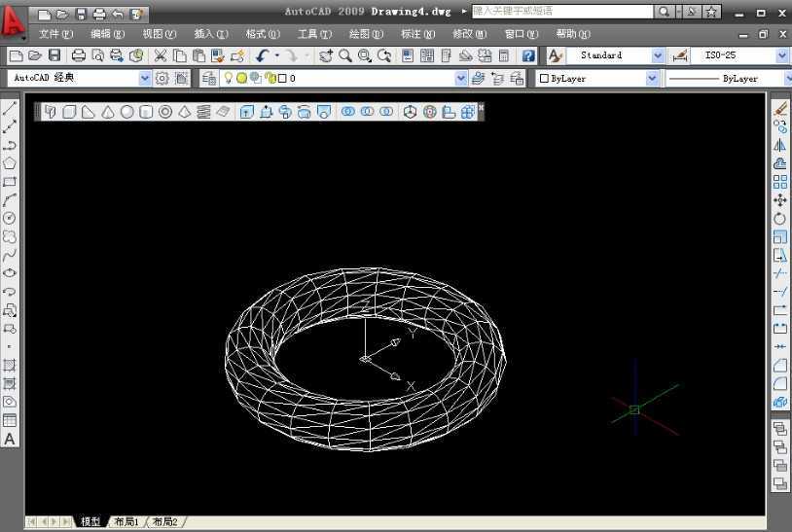Toggle layer 0 freeze sun icon
Viewport: 792px width, 532px height.
coord(241,78)
